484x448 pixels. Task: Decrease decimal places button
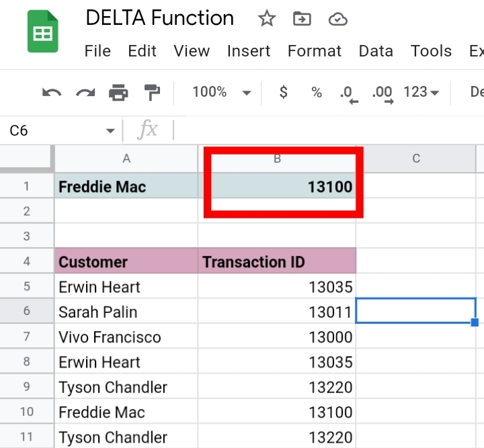(x=349, y=94)
